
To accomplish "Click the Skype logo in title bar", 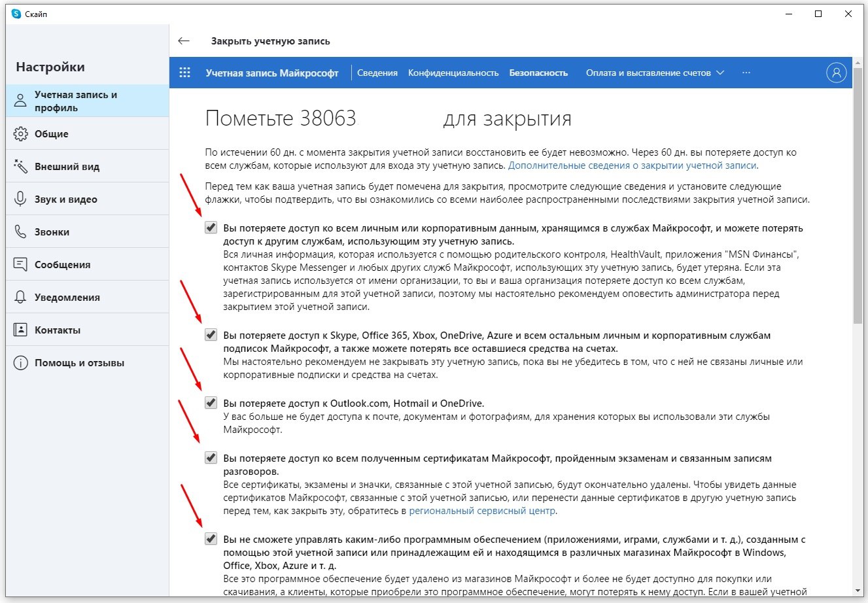I will [x=16, y=14].
